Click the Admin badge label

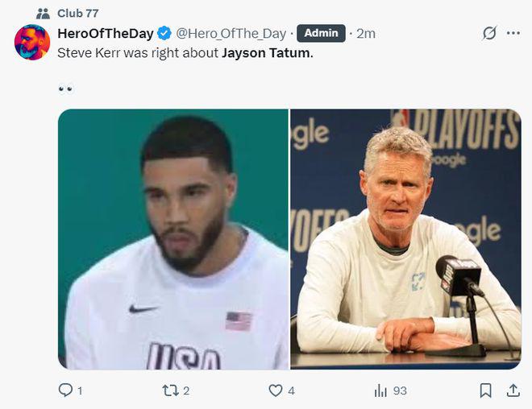(321, 33)
